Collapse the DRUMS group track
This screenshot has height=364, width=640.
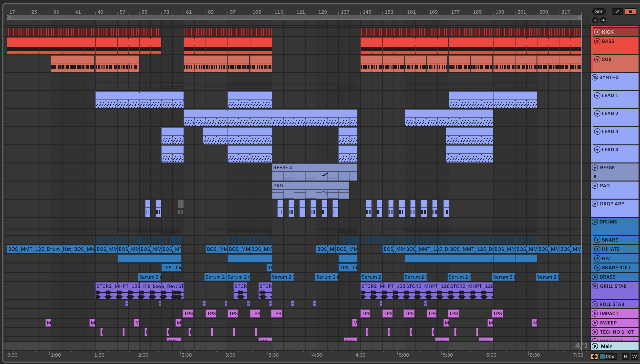(x=595, y=222)
